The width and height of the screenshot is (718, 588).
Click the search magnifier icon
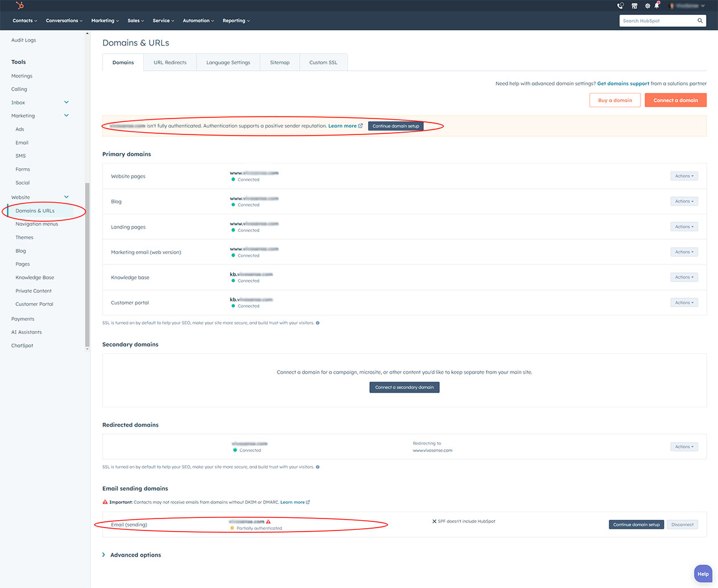click(x=700, y=21)
